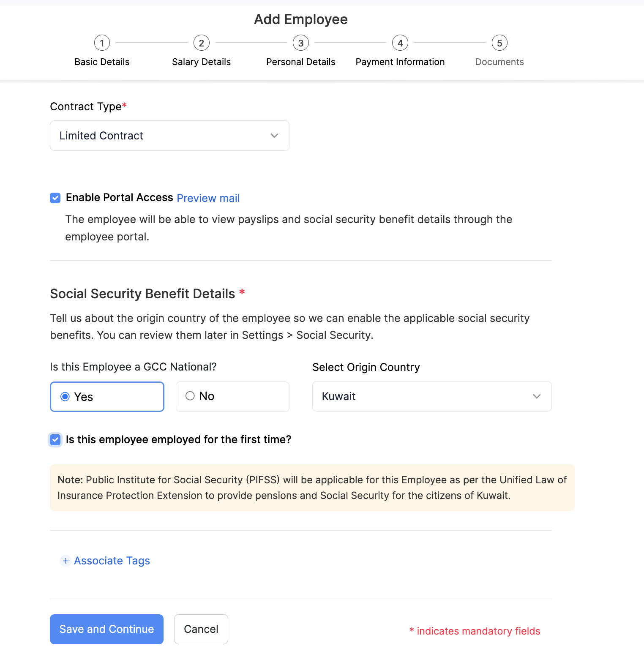The height and width of the screenshot is (654, 644).
Task: Click the plus icon beside Associate Tags
Action: click(x=65, y=561)
